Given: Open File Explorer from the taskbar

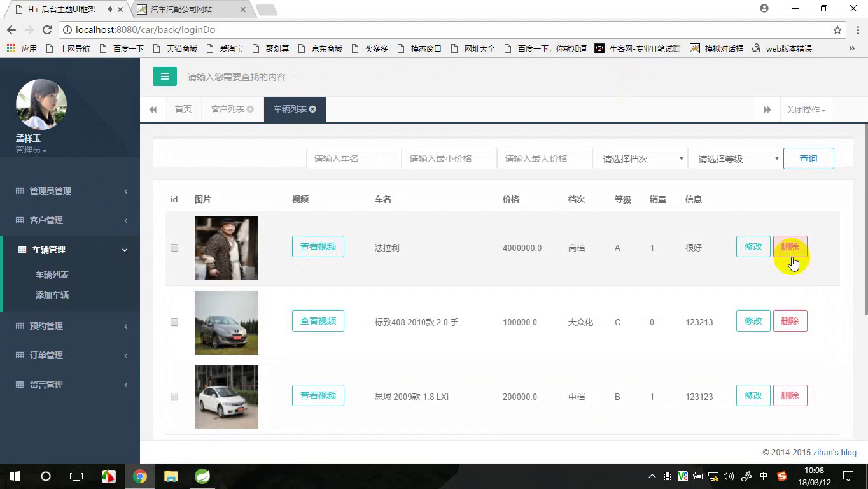Looking at the screenshot, I should point(171,476).
